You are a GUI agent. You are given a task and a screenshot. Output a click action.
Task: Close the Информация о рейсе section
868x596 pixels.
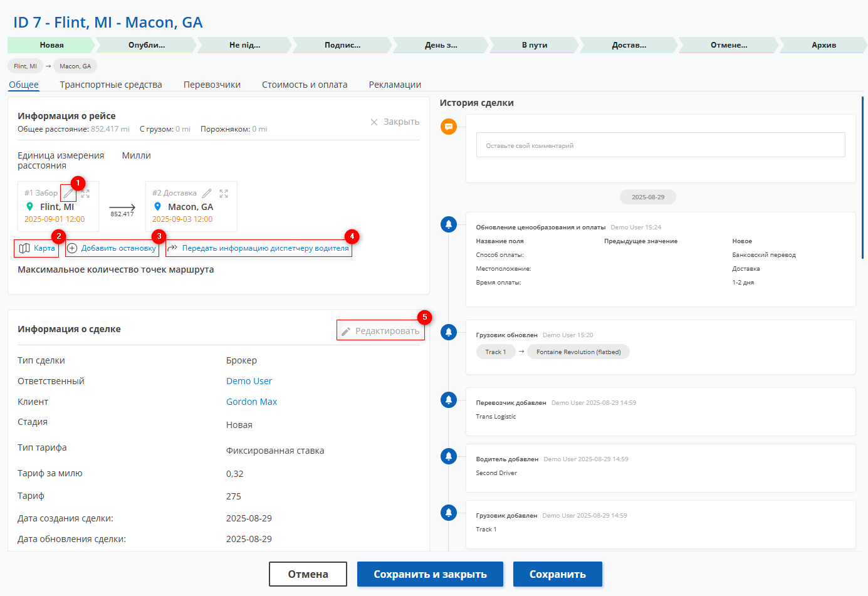click(x=395, y=122)
